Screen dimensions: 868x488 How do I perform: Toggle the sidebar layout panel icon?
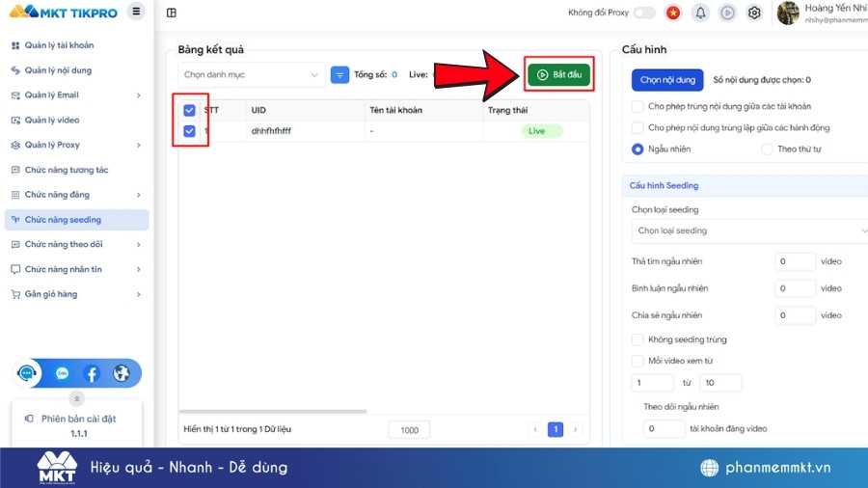click(172, 13)
